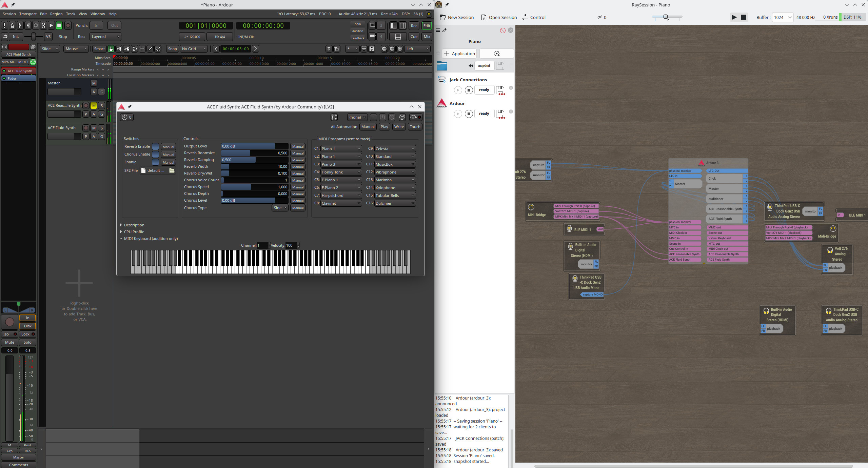Enable Punch In in Ardour
Image resolution: width=868 pixels, height=468 pixels.
coord(96,25)
